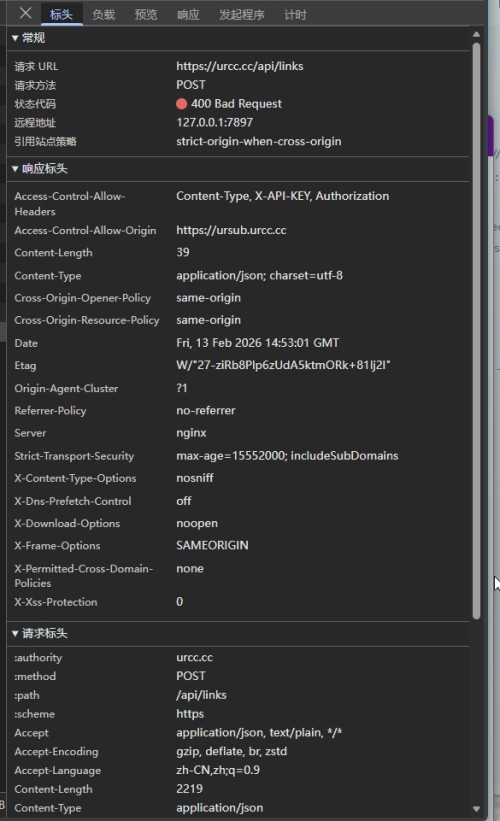Open the 负载 tab
Image resolution: width=500 pixels, height=821 pixels.
104,15
